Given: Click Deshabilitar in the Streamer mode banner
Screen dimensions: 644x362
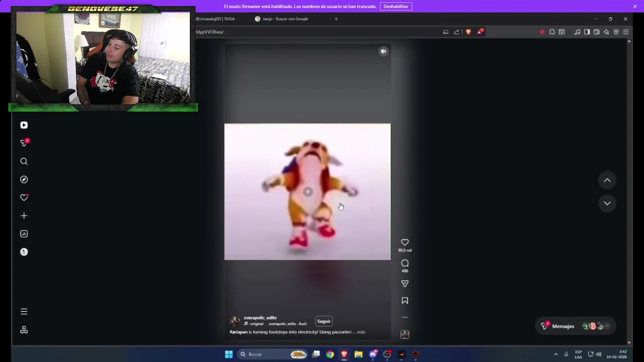Looking at the screenshot, I should click(396, 7).
